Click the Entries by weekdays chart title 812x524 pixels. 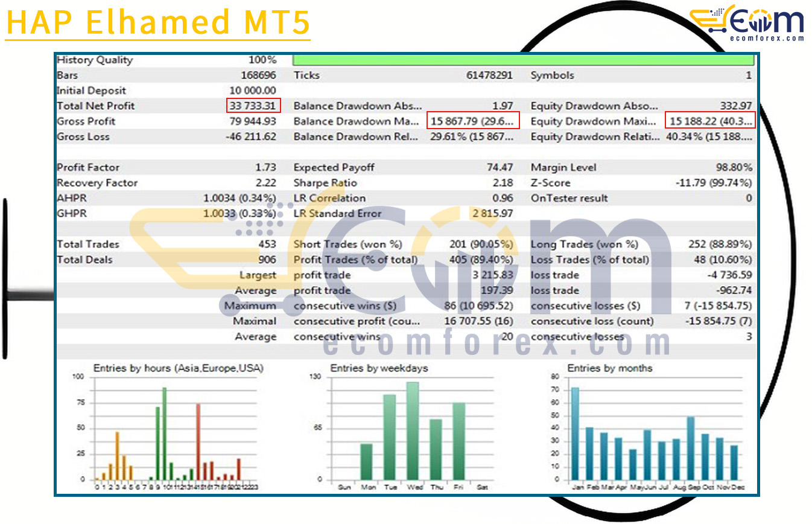pos(378,368)
